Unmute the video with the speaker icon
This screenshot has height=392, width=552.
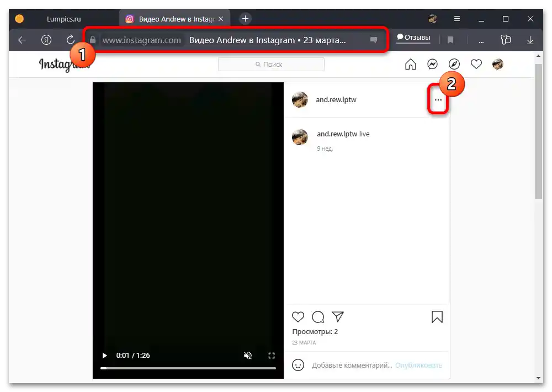[x=248, y=356]
